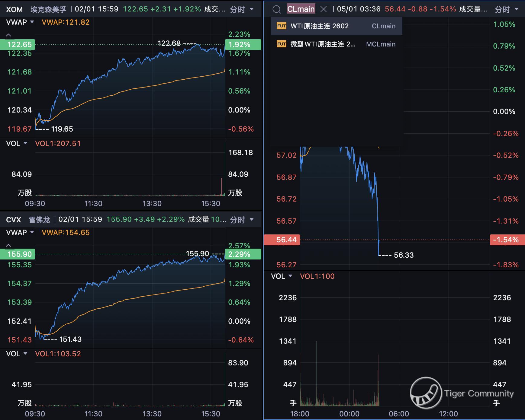Click the CVX header quote 155.90 +3.49 +2.29%
The width and height of the screenshot is (525, 420).
[146, 219]
